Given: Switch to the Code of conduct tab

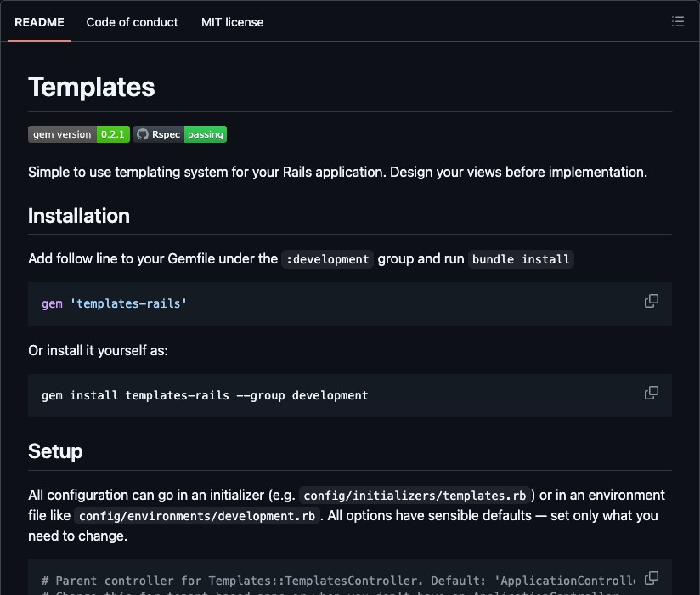Looking at the screenshot, I should (132, 22).
